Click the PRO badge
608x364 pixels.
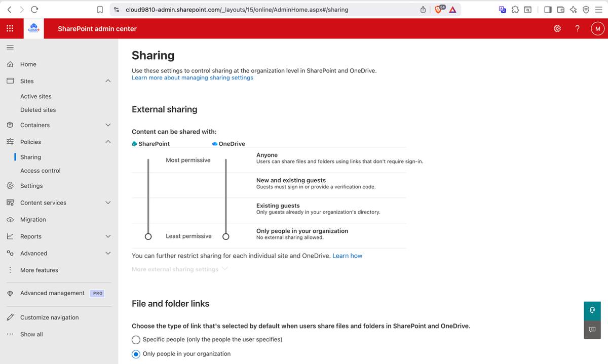click(98, 293)
